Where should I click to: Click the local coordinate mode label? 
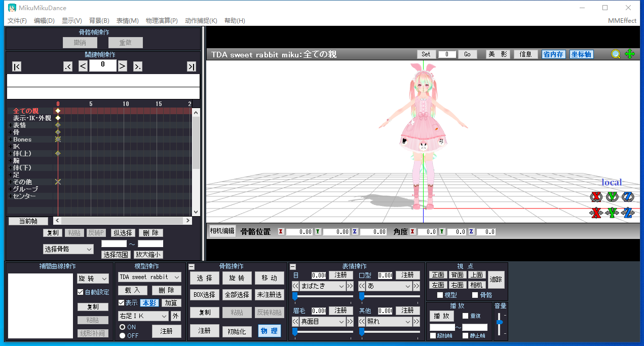click(612, 183)
